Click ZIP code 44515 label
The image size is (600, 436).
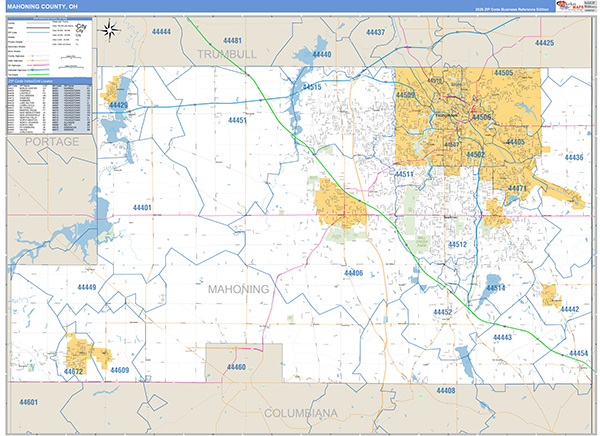pyautogui.click(x=312, y=87)
